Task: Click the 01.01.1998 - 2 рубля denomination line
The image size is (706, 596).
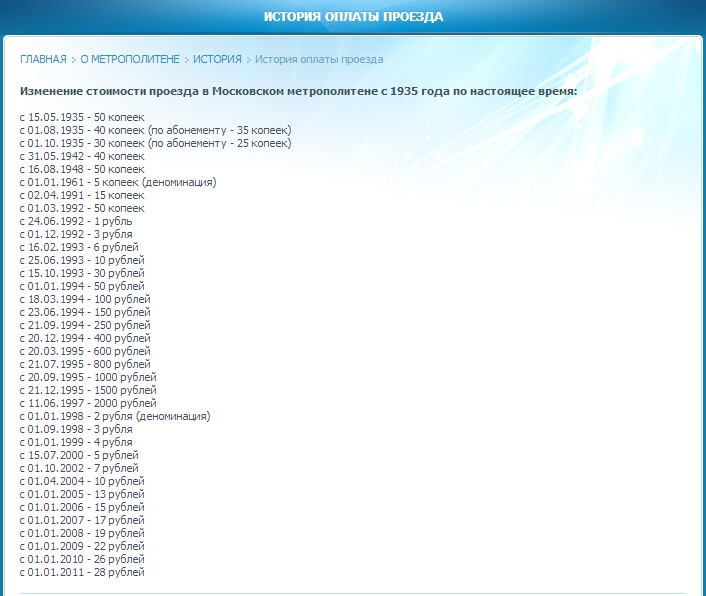Action: 115,416
